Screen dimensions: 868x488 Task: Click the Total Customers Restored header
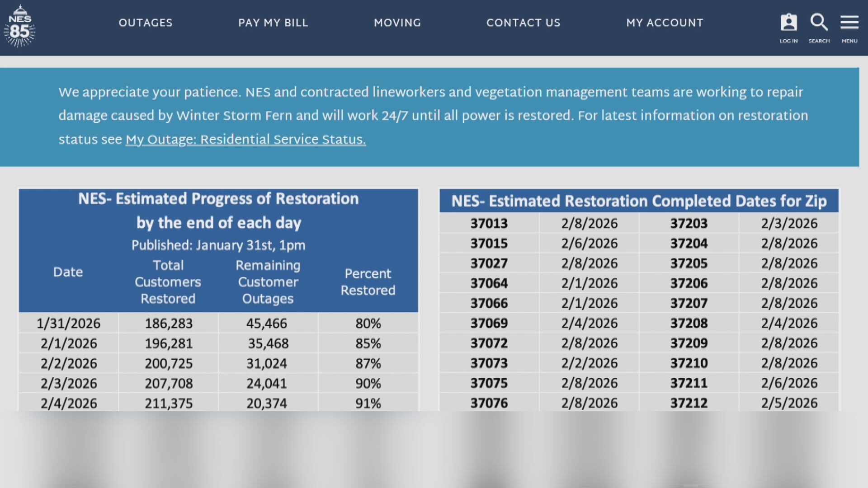pyautogui.click(x=168, y=282)
